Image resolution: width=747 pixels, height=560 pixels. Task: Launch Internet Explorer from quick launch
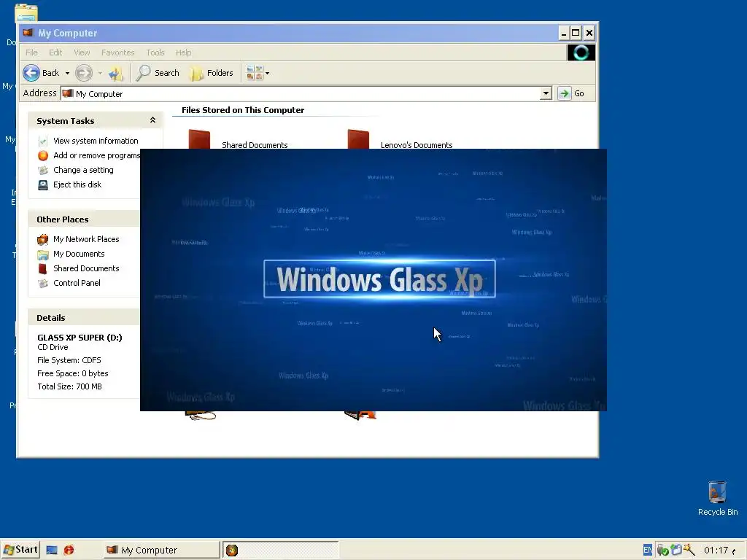[69, 550]
